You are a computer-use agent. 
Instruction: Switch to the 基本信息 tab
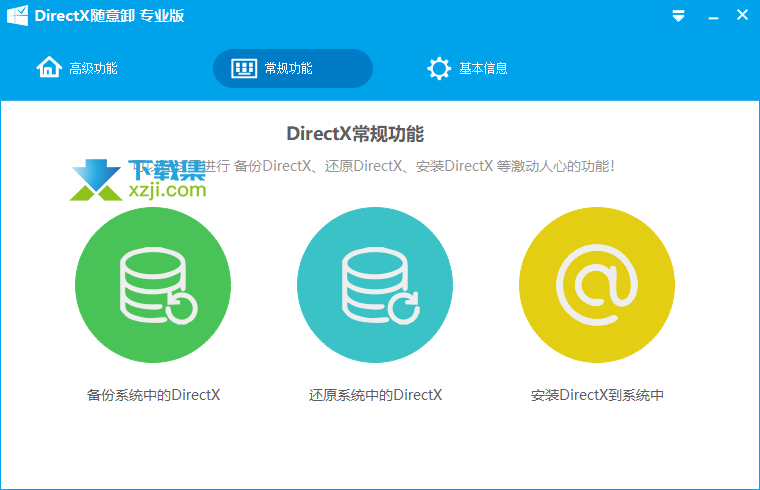467,68
